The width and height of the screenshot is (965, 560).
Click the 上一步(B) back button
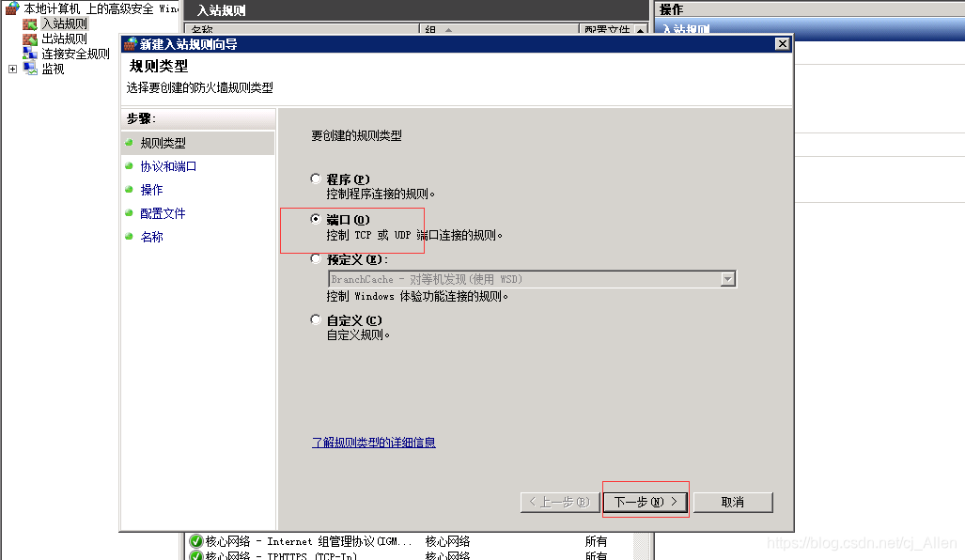coord(559,502)
